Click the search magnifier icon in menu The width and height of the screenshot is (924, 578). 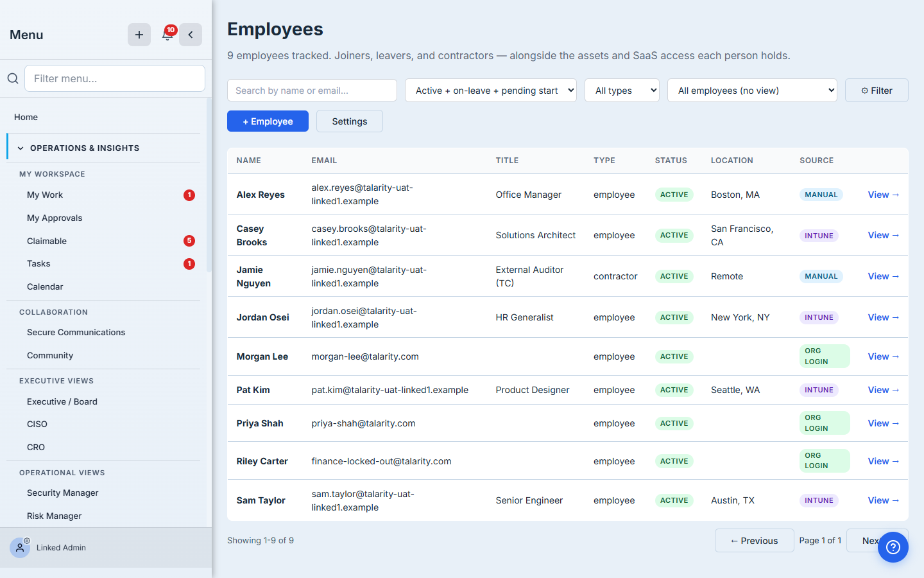click(x=13, y=78)
